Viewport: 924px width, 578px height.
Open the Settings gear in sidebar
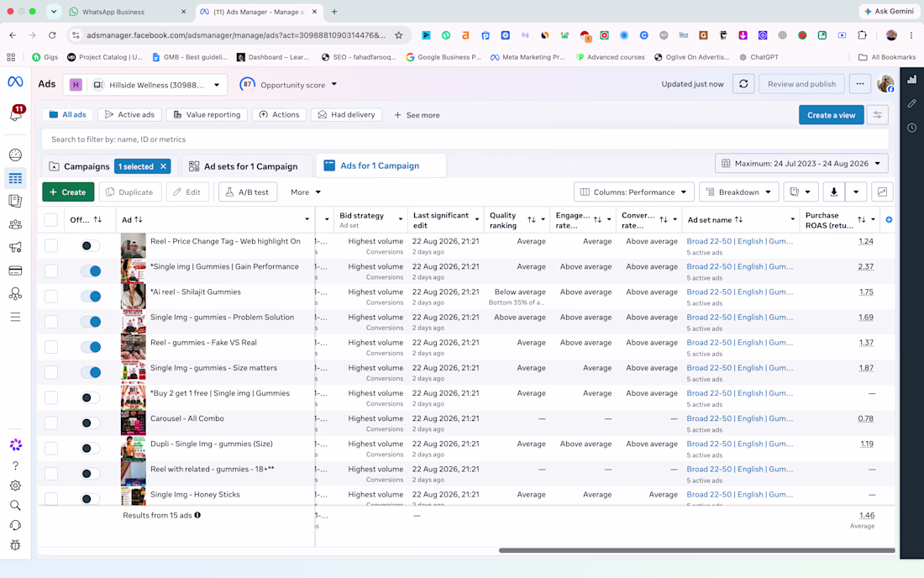[x=15, y=486]
